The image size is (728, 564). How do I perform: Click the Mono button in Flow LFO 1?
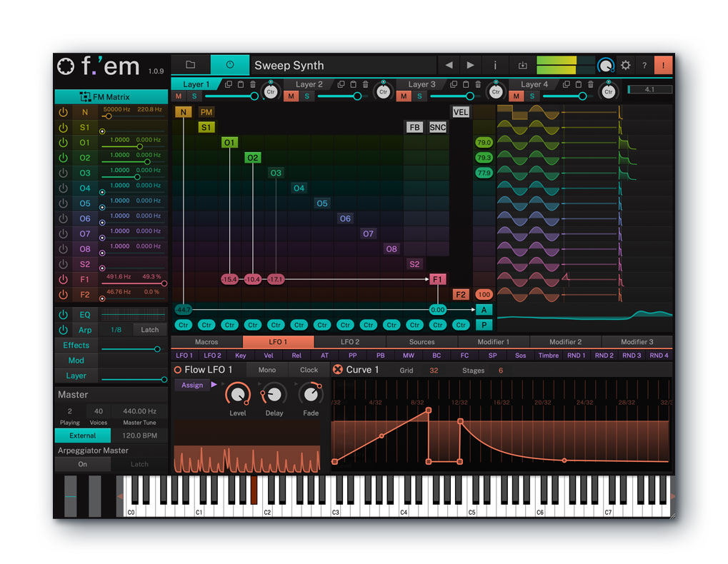pyautogui.click(x=267, y=370)
